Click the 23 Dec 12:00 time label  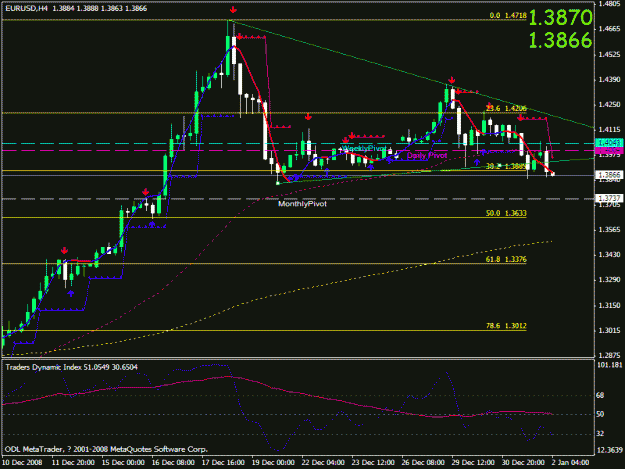coord(373,463)
